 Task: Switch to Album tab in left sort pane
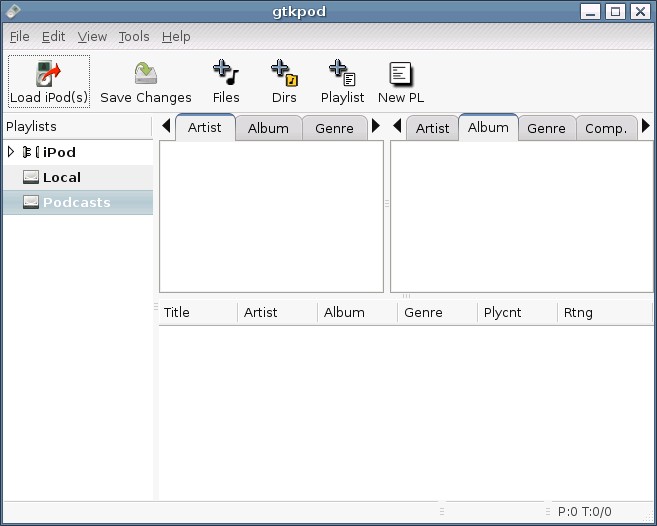(268, 128)
